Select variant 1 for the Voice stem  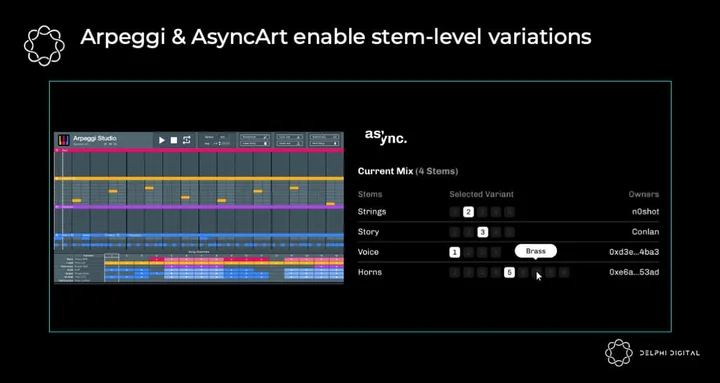pos(455,252)
